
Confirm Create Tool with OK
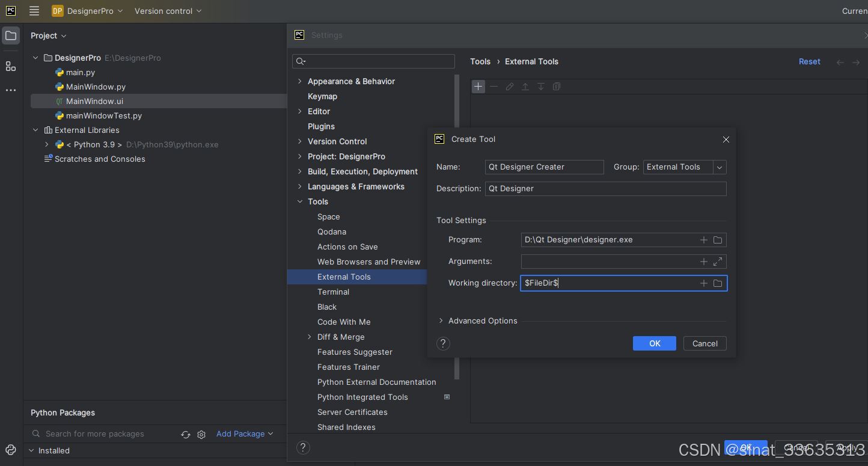coord(655,343)
